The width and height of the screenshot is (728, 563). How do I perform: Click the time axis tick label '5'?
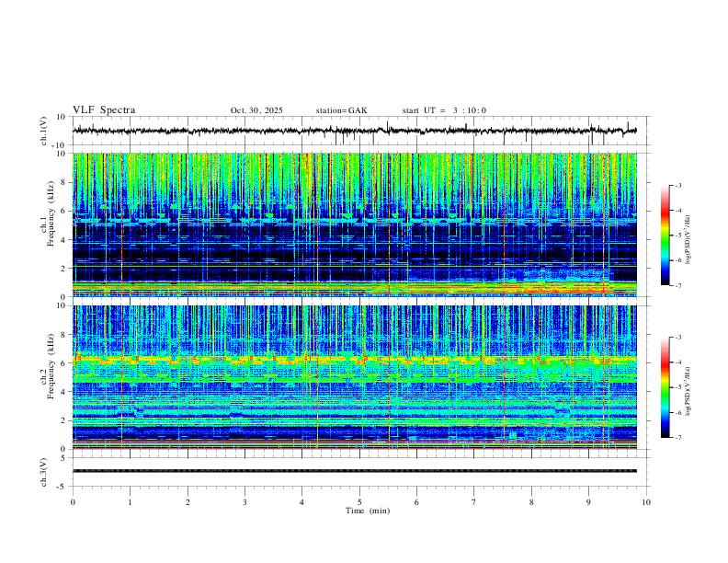tap(359, 502)
